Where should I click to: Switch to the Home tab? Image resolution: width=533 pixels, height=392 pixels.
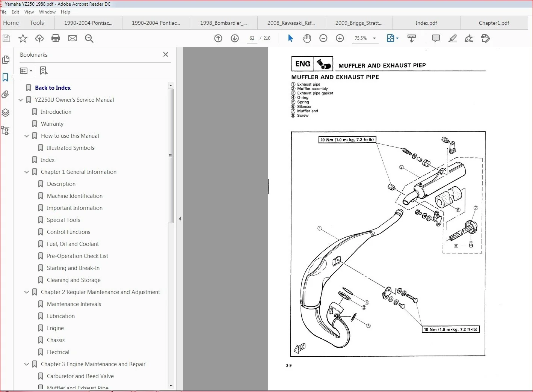pyautogui.click(x=11, y=23)
